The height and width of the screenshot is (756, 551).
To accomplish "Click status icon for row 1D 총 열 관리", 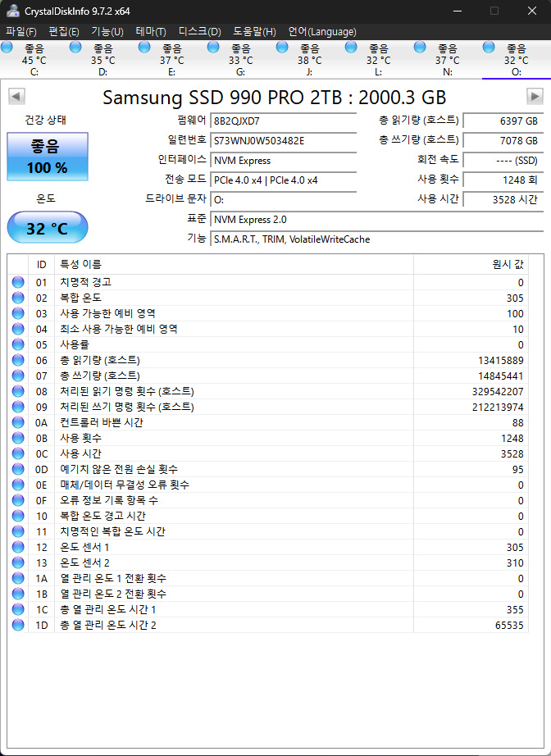I will click(x=18, y=626).
